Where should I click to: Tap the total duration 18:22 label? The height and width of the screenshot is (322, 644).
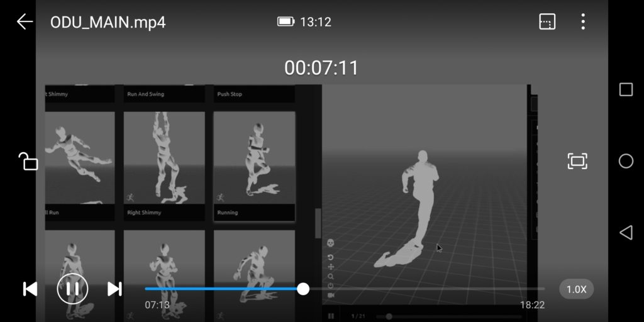[532, 305]
